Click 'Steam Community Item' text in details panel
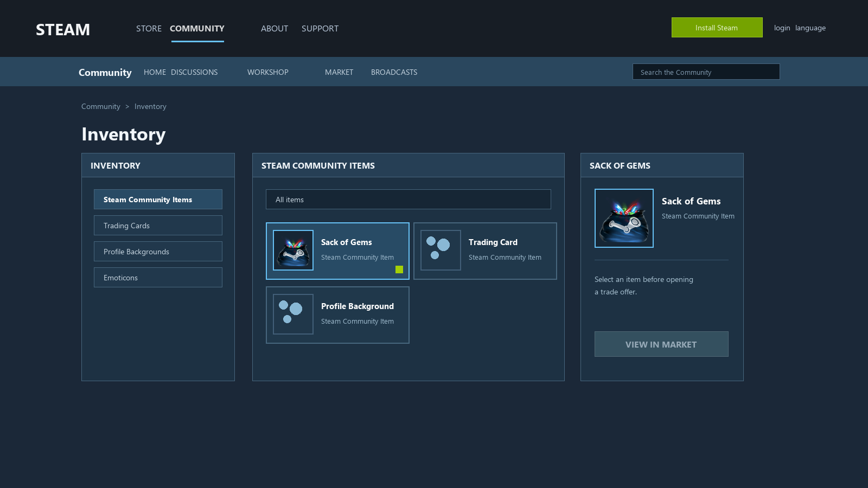868x488 pixels. tap(698, 216)
